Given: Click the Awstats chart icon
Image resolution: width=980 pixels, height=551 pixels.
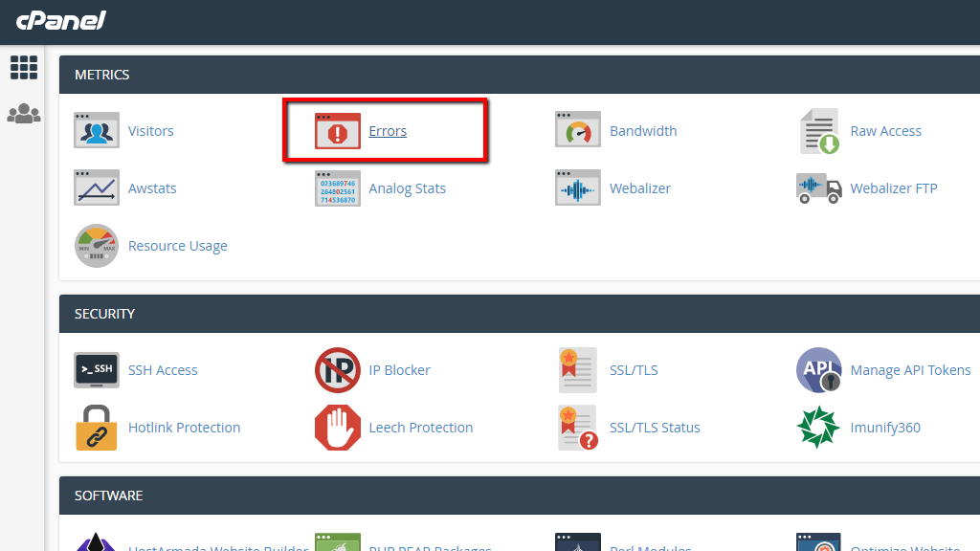Looking at the screenshot, I should coord(96,187).
